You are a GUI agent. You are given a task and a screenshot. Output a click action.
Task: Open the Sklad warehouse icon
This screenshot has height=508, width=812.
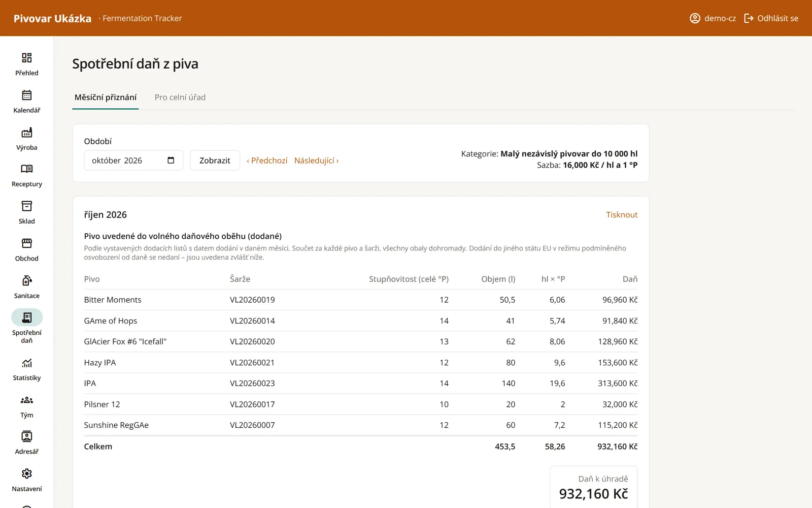pos(27,206)
